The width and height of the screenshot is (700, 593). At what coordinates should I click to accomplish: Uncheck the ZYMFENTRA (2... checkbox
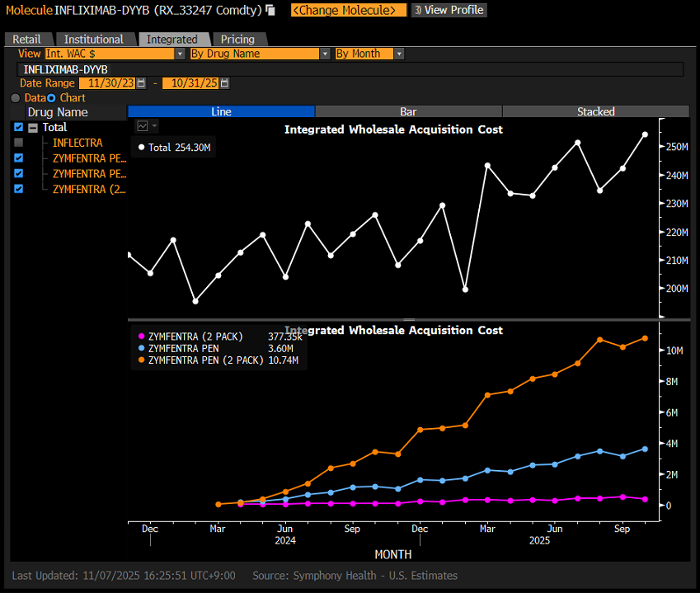(18, 189)
